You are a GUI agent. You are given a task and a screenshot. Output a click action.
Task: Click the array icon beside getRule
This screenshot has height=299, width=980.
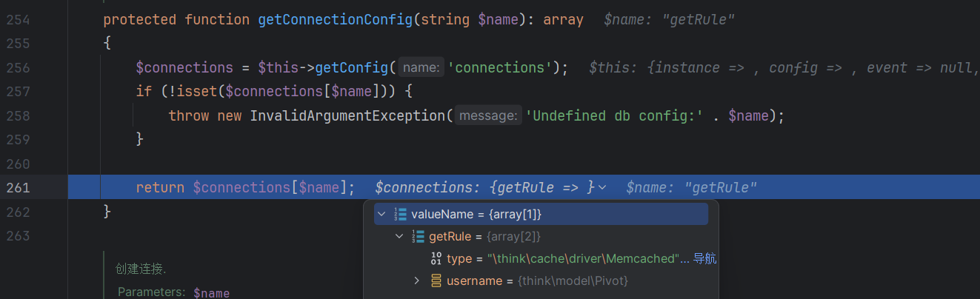tap(419, 237)
